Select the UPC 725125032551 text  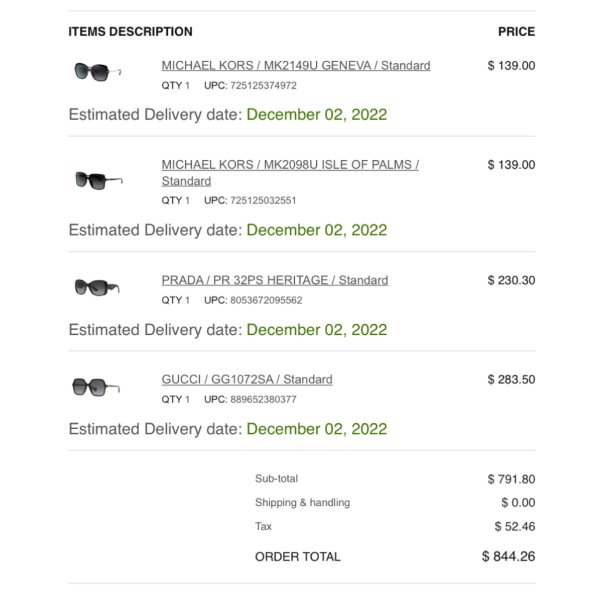coord(263,201)
